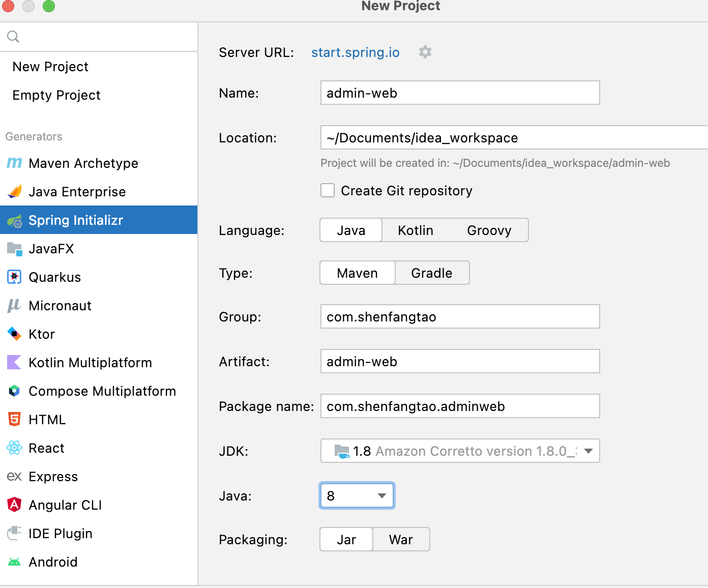708x588 pixels.
Task: Click the Kotlin Multiplatform logo icon
Action: click(14, 363)
